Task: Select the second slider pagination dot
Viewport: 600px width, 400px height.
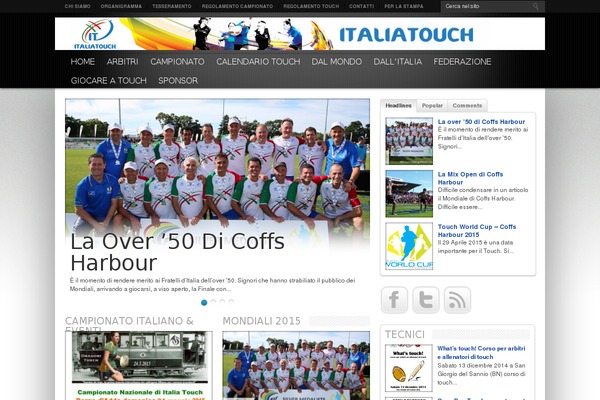Action: coord(213,302)
